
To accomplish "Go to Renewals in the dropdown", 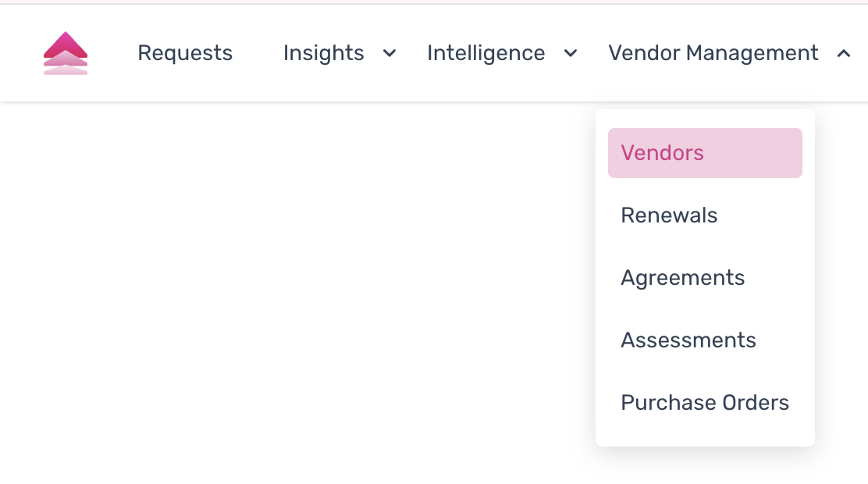I will [x=669, y=215].
